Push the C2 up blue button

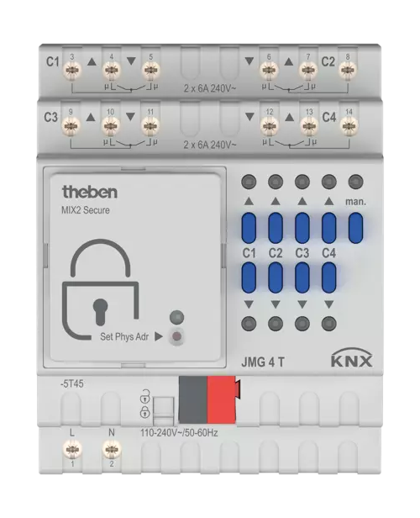pos(276,228)
